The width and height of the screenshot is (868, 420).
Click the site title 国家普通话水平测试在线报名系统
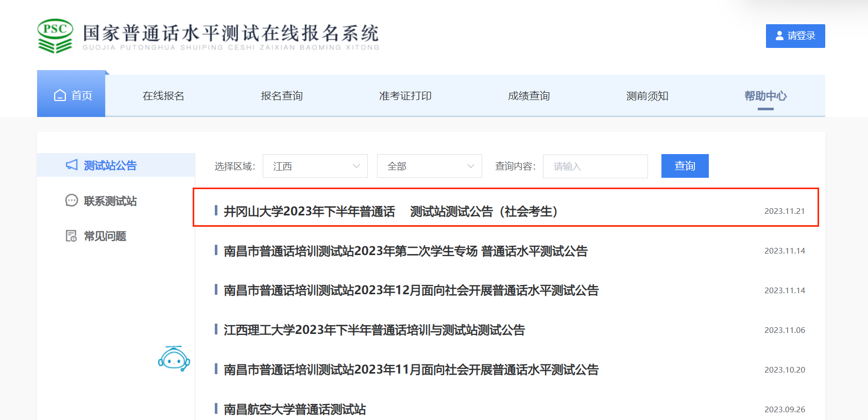[x=231, y=33]
